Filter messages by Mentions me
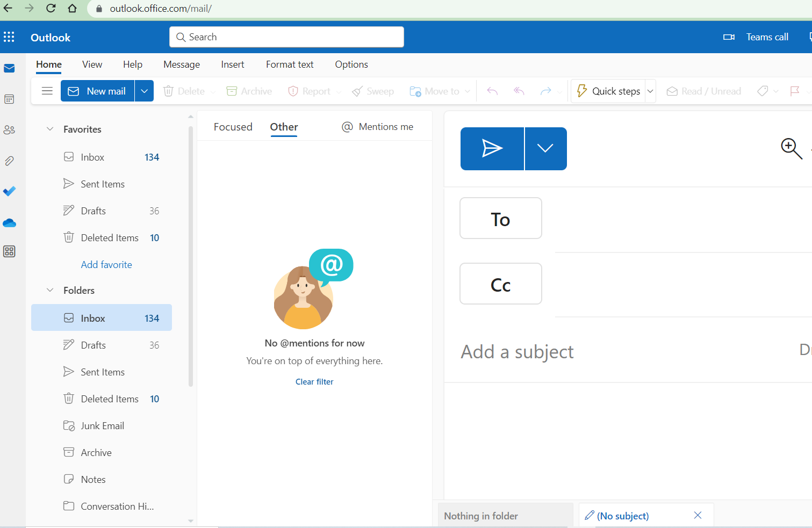 pos(378,127)
